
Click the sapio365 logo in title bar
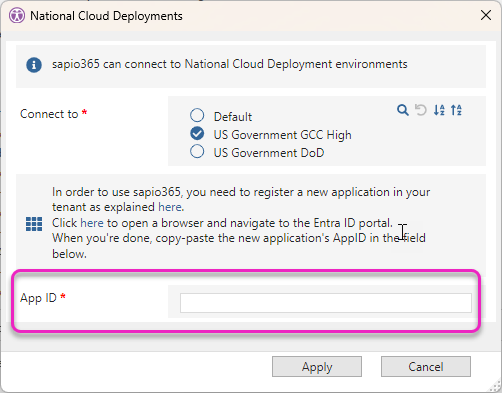pos(17,16)
